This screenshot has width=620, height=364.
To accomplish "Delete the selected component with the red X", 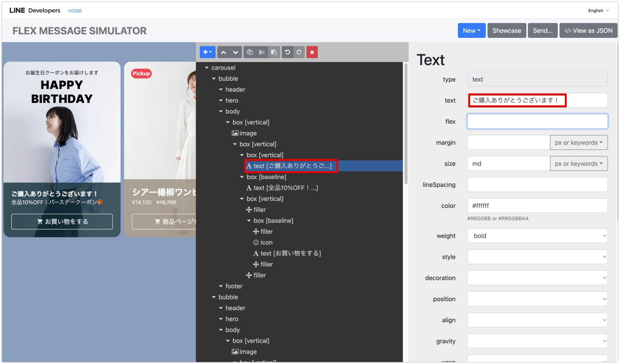I will click(x=312, y=52).
